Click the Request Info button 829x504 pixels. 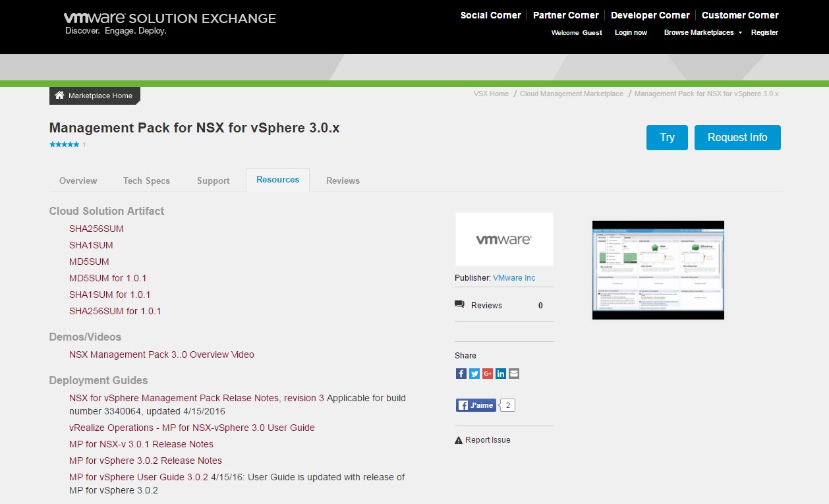point(737,138)
